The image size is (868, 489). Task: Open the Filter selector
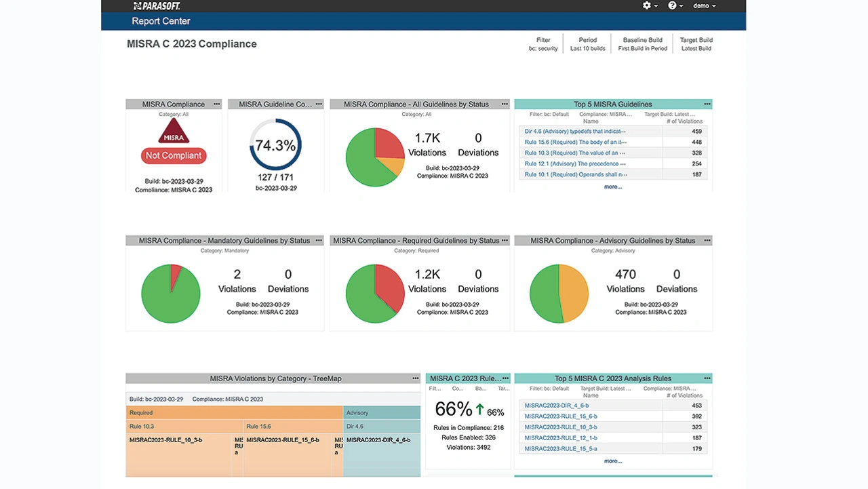(x=543, y=44)
